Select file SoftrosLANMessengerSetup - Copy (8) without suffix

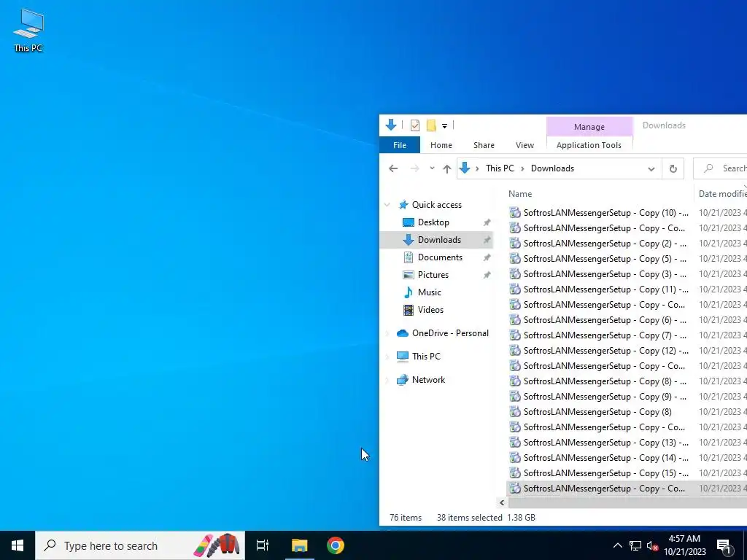pos(598,412)
